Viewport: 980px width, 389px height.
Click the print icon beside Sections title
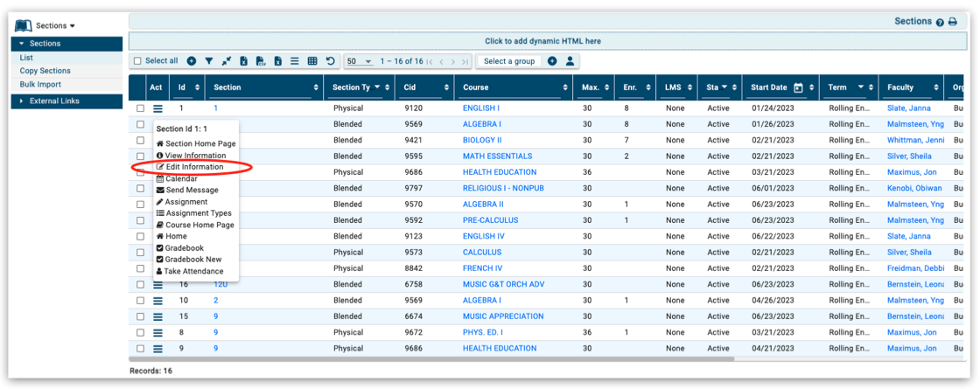click(953, 22)
